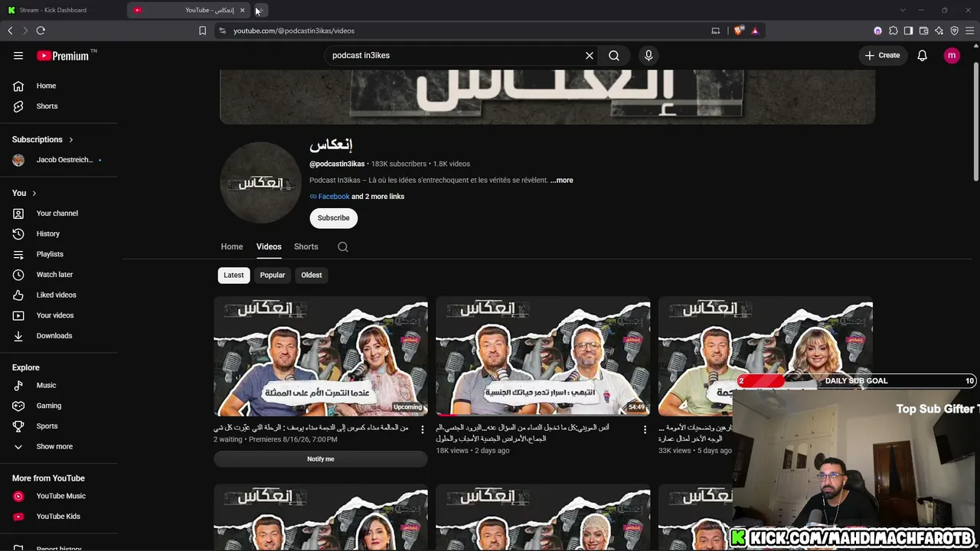Viewport: 980px width, 551px height.
Task: Clear the search box text
Action: click(590, 55)
